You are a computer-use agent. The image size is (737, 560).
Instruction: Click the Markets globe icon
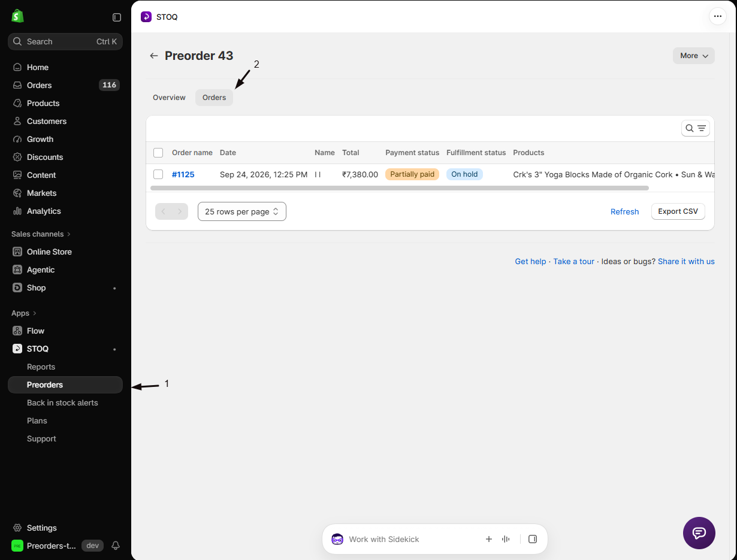pos(17,193)
